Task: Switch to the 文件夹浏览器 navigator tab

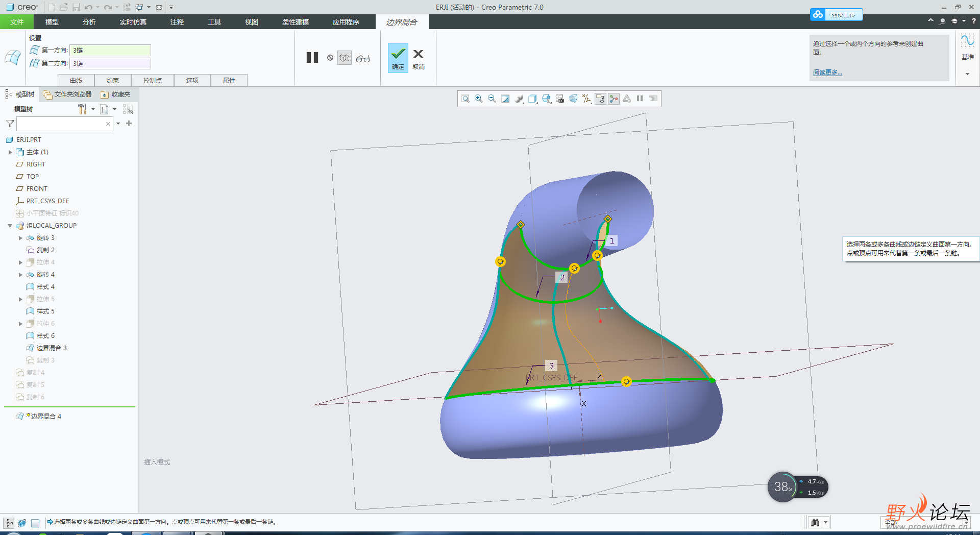Action: click(x=67, y=94)
